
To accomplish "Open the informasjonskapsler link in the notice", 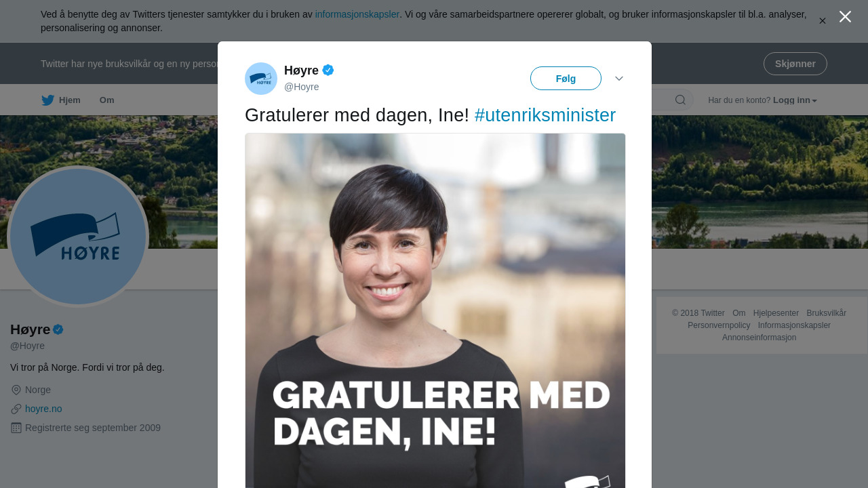I will [x=357, y=14].
